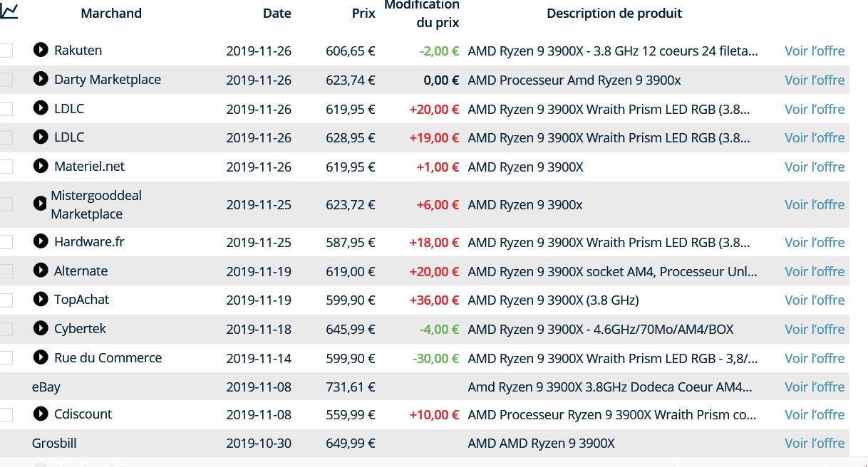Screen dimensions: 868x467
Task: Tick the checkbox for Rakuten row
Action: [6, 51]
